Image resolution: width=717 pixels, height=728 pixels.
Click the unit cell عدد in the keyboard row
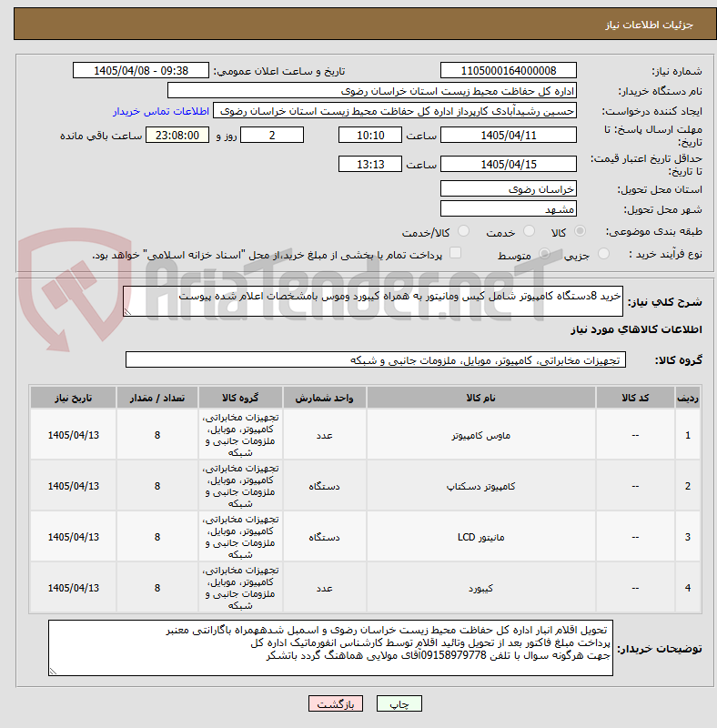(x=324, y=588)
